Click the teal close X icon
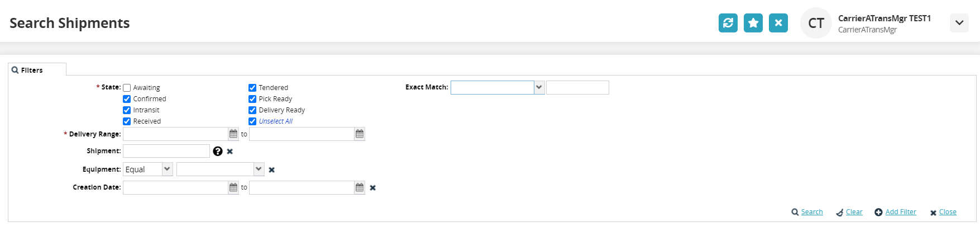 [x=778, y=23]
